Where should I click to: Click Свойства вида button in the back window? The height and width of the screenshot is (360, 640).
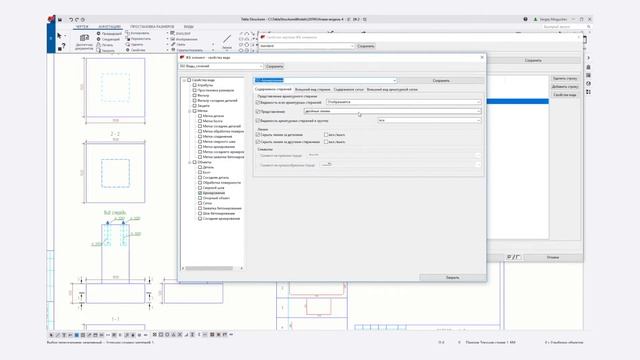[x=565, y=95]
